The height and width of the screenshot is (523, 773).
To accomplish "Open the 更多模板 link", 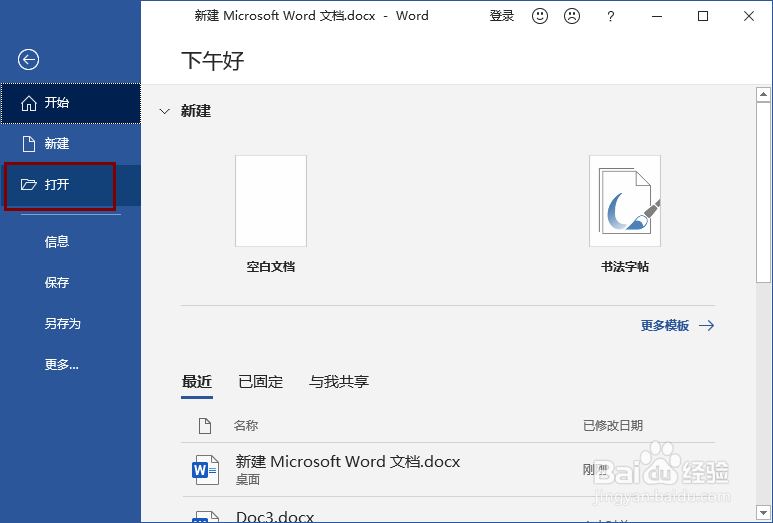I will click(665, 325).
